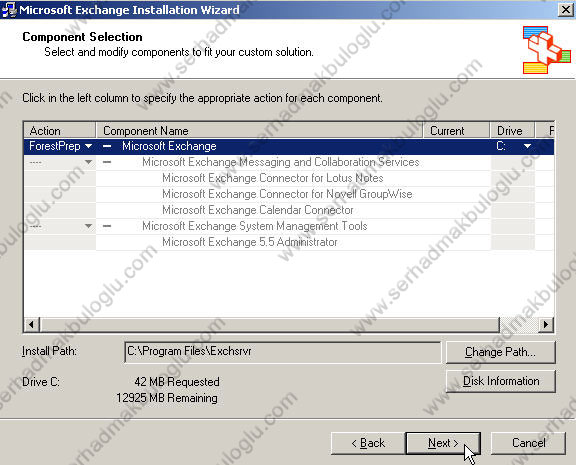Click the 'Component Selection' heading
Image resolution: width=576 pixels, height=465 pixels.
coord(82,37)
